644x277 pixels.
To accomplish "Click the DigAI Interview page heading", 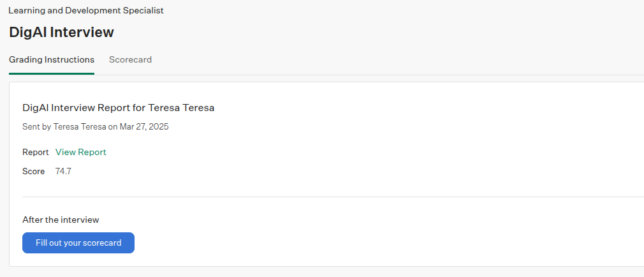I will 61,32.
